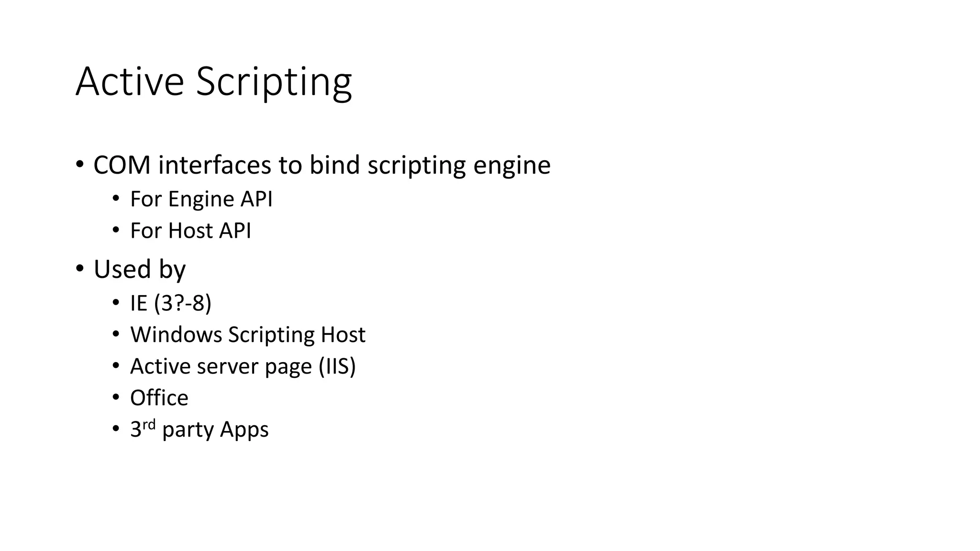This screenshot has width=980, height=551.
Task: Click the "IE (3?-8)" list item
Action: [170, 303]
